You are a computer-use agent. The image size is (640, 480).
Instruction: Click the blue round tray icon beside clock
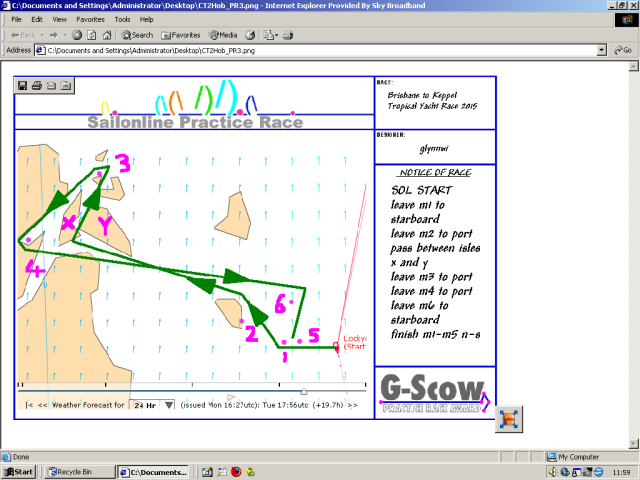598,472
